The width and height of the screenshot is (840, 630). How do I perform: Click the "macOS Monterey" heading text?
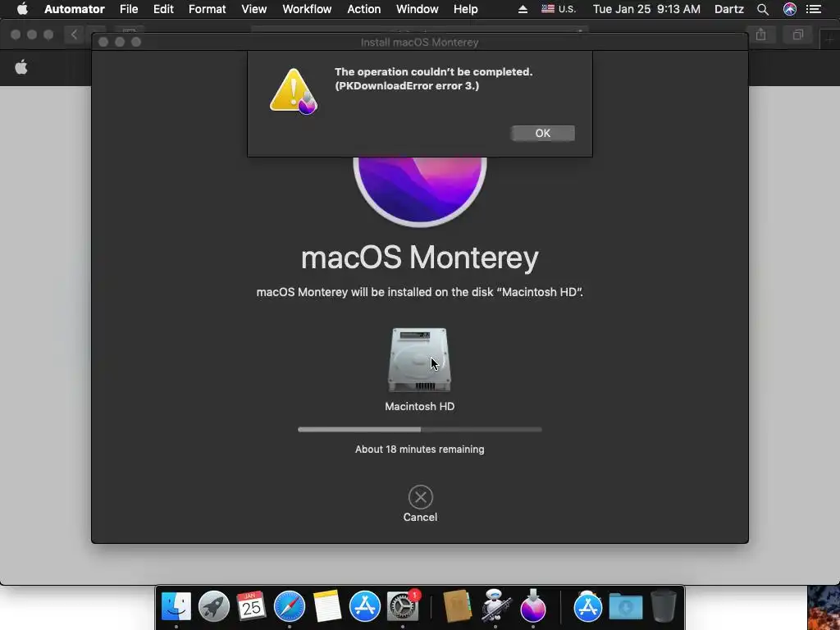[x=420, y=258]
